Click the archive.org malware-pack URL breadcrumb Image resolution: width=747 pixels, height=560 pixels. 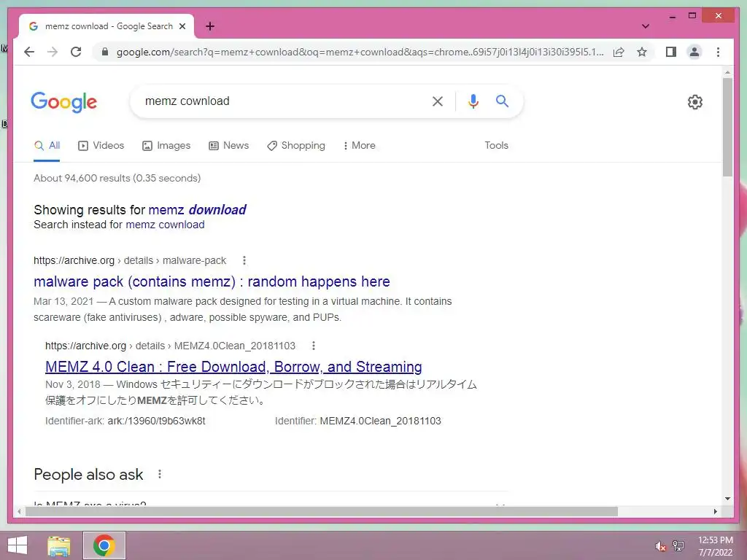[130, 260]
